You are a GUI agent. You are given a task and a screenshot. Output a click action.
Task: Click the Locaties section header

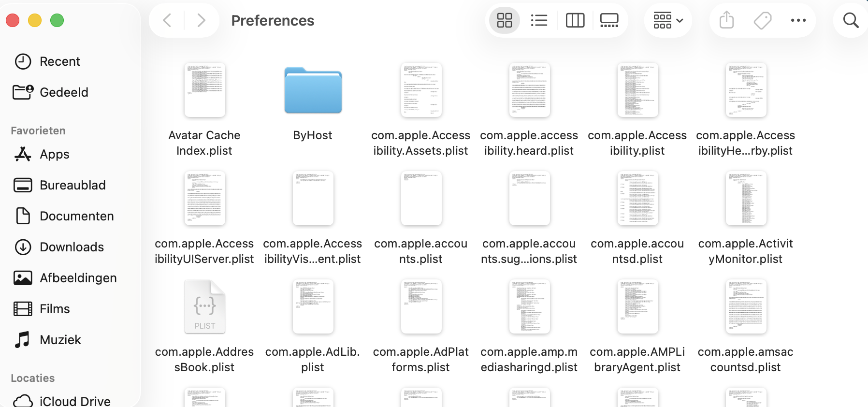coord(33,378)
